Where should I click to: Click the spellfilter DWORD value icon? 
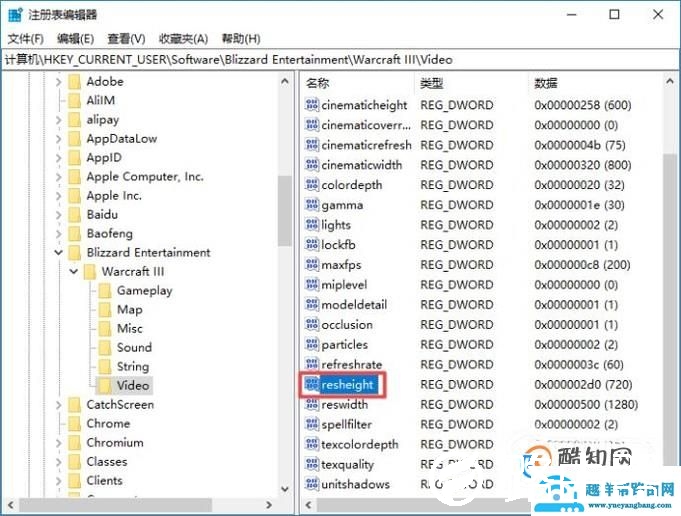(x=312, y=424)
